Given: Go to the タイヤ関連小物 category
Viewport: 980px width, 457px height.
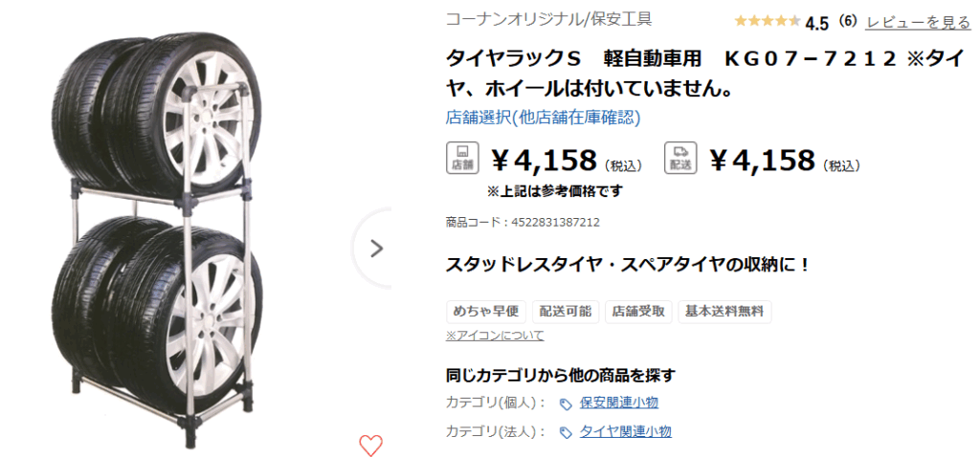Looking at the screenshot, I should [625, 431].
